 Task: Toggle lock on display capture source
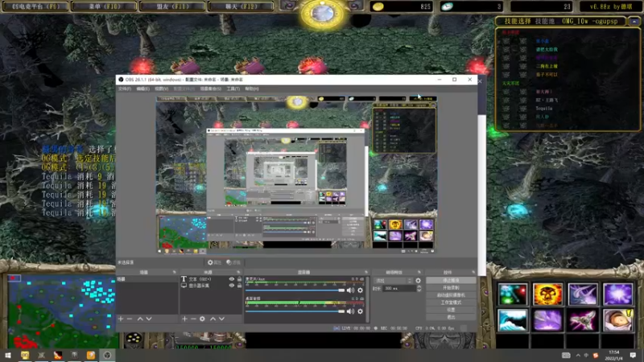[239, 286]
